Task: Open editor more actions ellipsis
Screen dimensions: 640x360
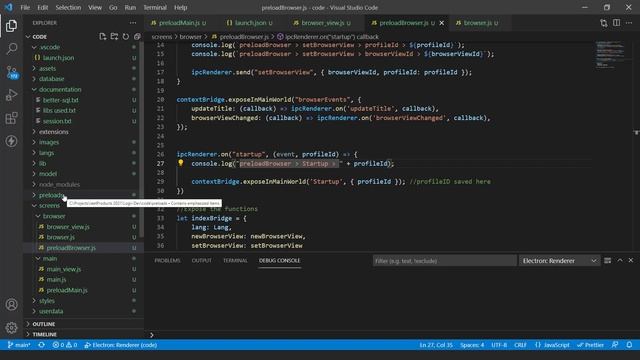Action: (x=629, y=23)
